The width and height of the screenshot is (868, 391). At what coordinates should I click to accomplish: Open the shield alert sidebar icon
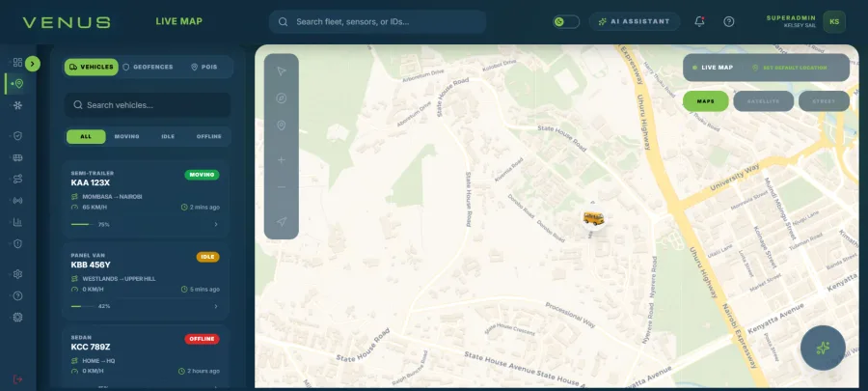click(x=17, y=243)
